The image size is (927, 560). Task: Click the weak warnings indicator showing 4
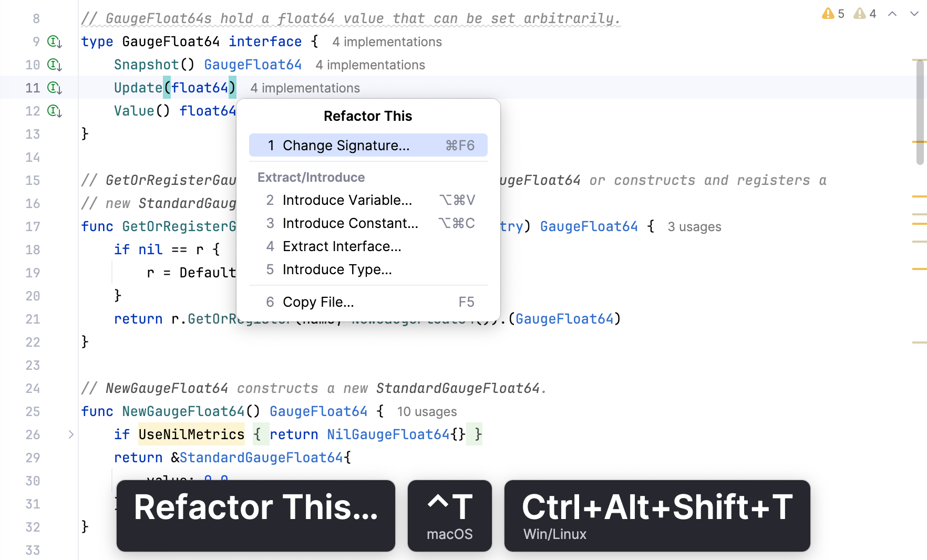[x=864, y=14]
